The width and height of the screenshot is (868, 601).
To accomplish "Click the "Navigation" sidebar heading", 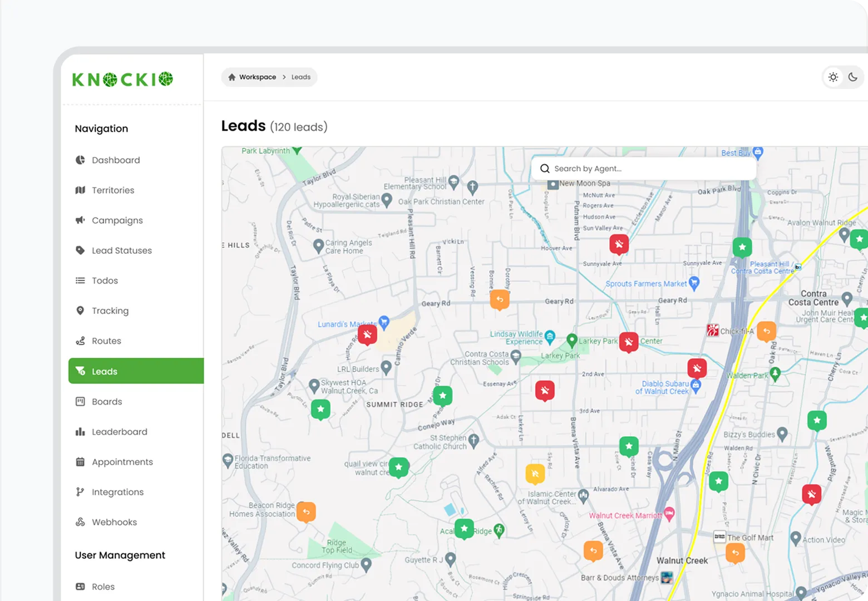I will 101,129.
